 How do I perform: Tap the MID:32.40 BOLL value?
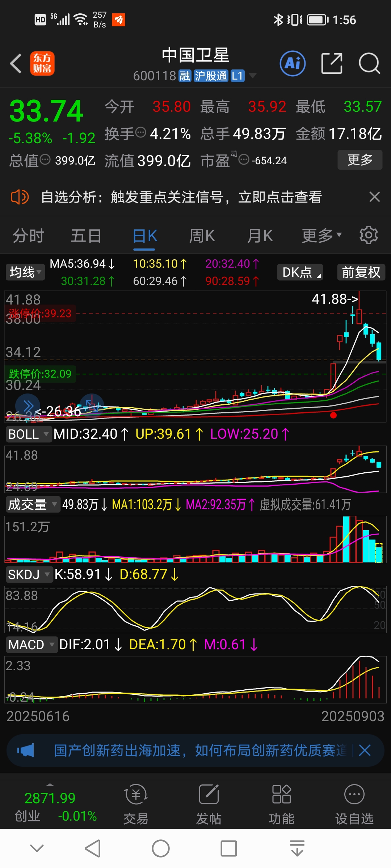91,434
